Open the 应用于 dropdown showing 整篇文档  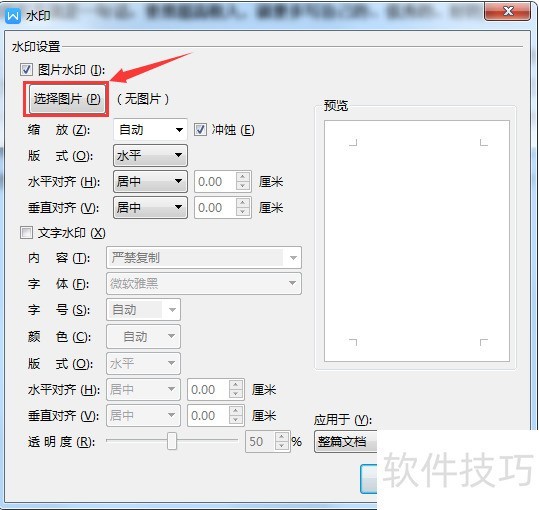(x=346, y=442)
